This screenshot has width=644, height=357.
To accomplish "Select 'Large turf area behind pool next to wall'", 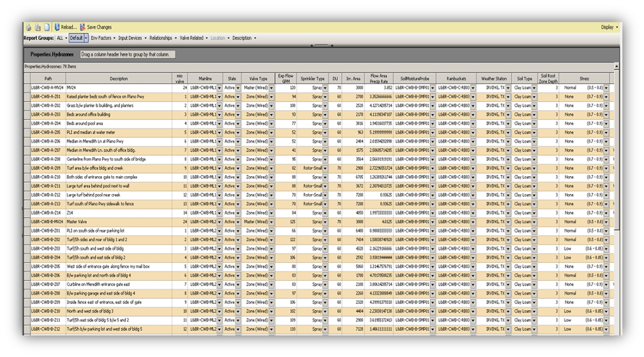I will coord(119,186).
